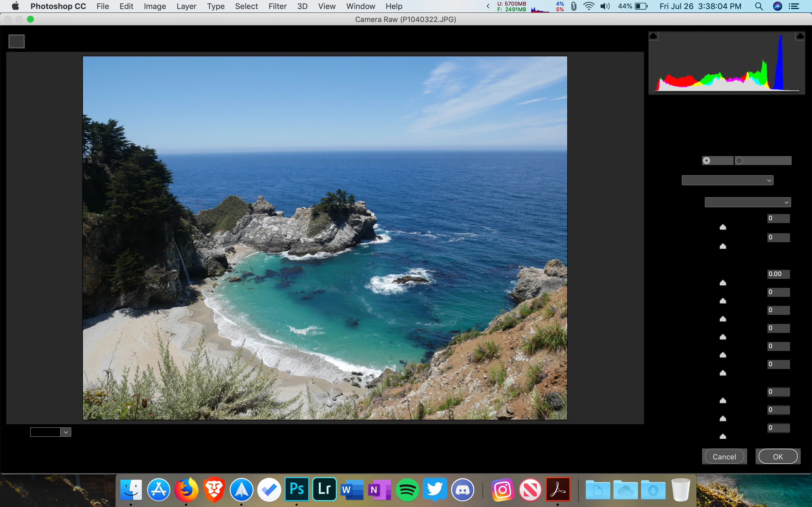The height and width of the screenshot is (507, 812).
Task: Open Instagram from the dock
Action: (502, 490)
